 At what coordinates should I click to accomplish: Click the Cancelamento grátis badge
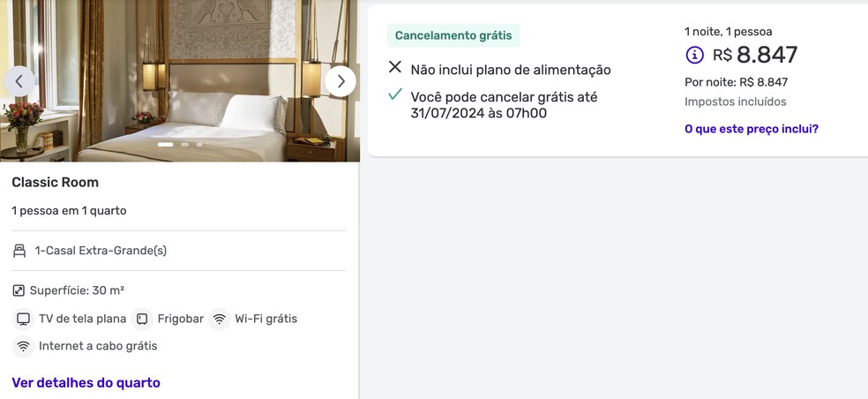453,35
